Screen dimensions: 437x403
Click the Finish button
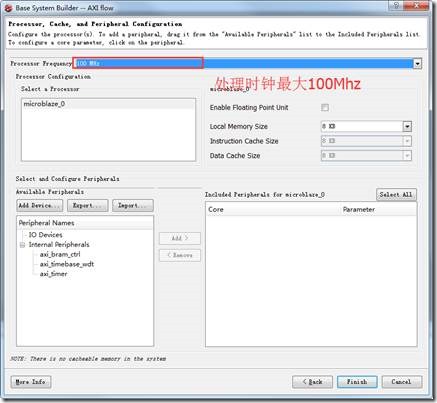[x=357, y=382]
